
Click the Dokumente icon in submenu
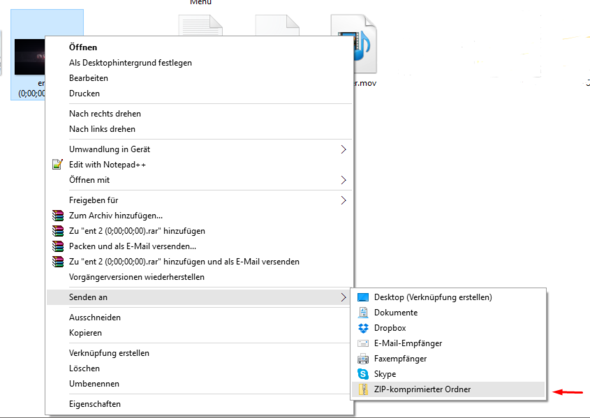pos(363,313)
